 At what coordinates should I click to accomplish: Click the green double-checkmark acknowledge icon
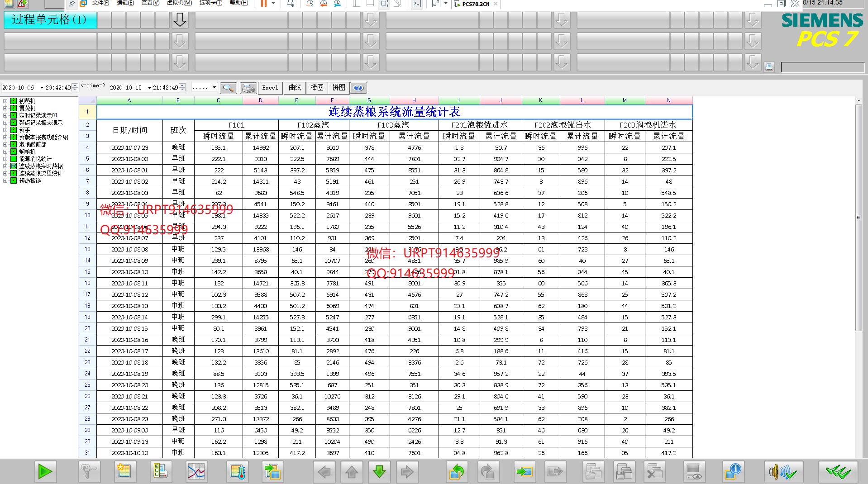(x=838, y=472)
